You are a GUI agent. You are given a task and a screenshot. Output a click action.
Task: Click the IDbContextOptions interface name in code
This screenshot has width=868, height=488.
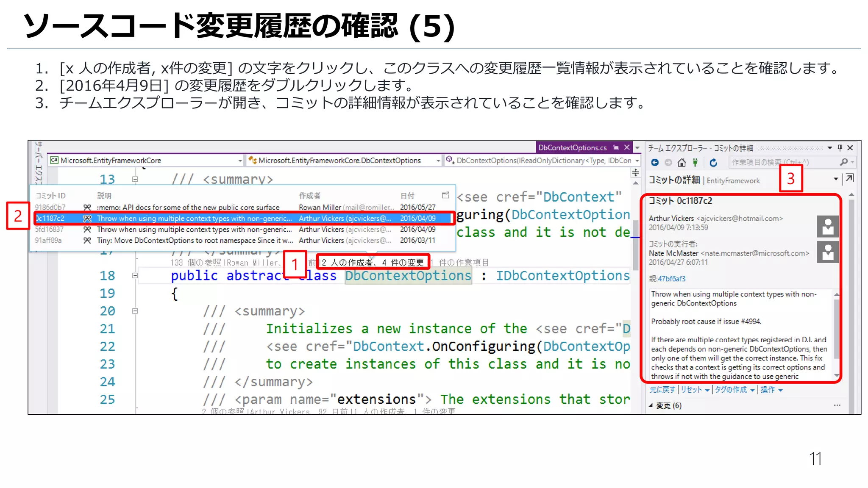click(x=563, y=275)
